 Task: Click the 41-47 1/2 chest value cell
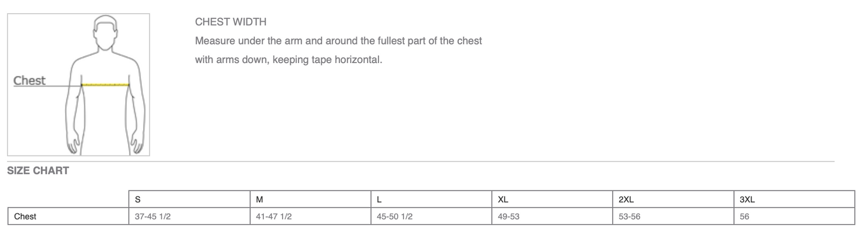pos(273,216)
